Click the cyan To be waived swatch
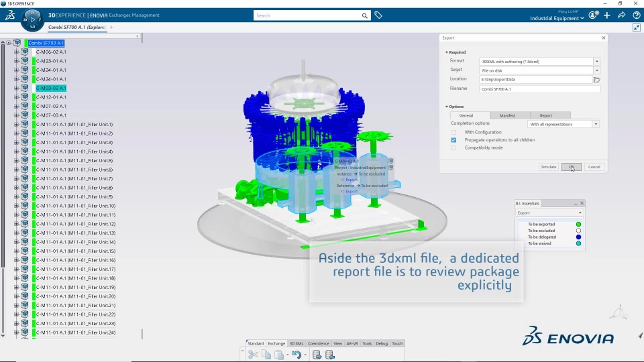 578,243
